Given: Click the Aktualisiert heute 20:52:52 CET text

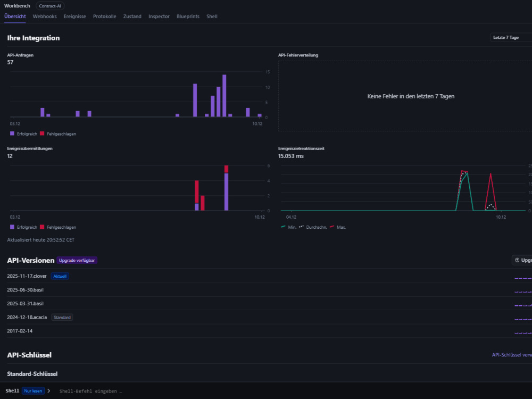Looking at the screenshot, I should click(41, 239).
